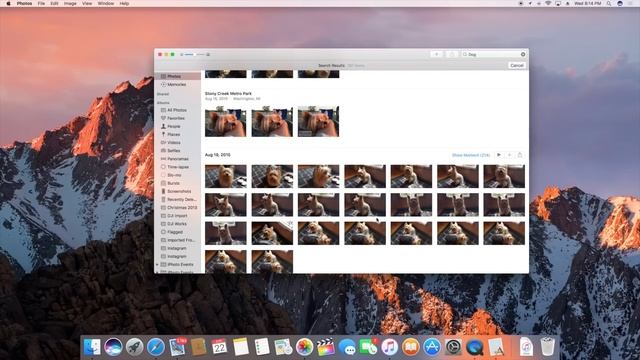Open App Store from the Dock
The width and height of the screenshot is (640, 360).
432,347
